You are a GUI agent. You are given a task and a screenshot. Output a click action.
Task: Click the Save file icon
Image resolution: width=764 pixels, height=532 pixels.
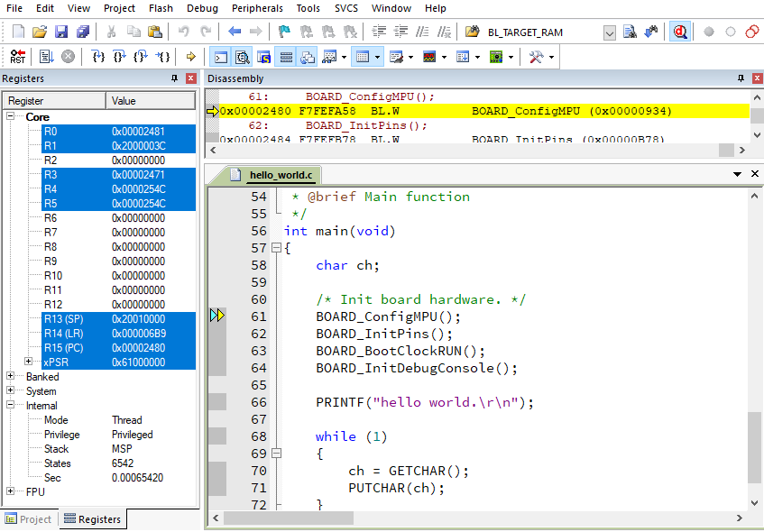61,32
